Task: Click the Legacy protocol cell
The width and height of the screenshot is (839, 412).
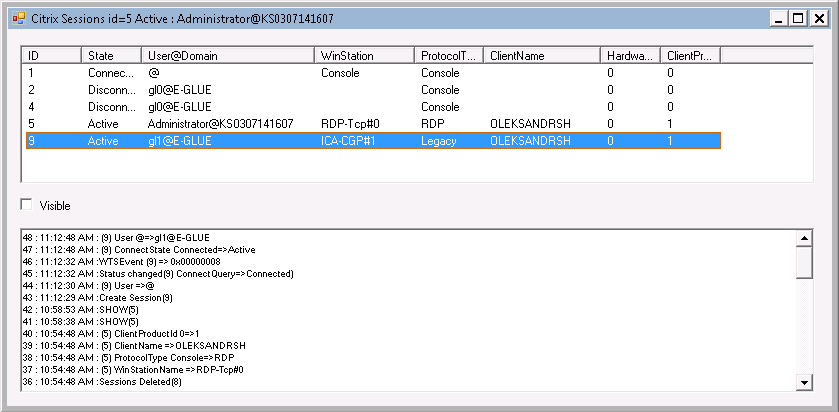Action: coord(439,141)
